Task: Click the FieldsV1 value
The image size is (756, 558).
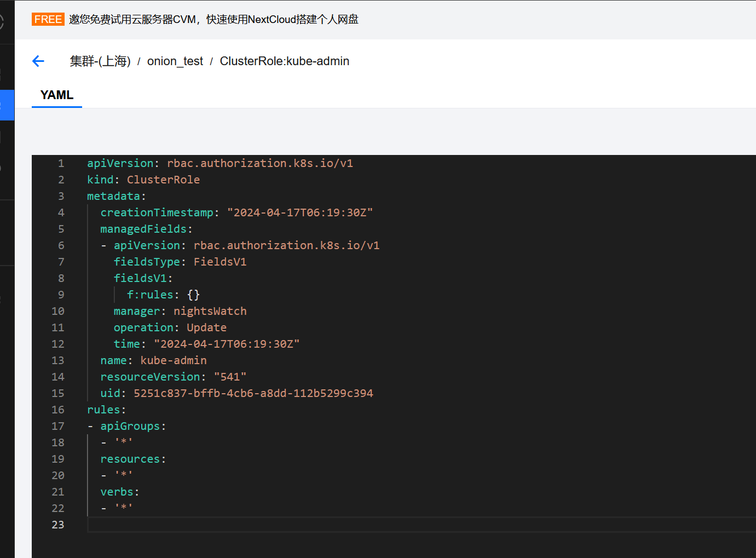Action: point(220,262)
